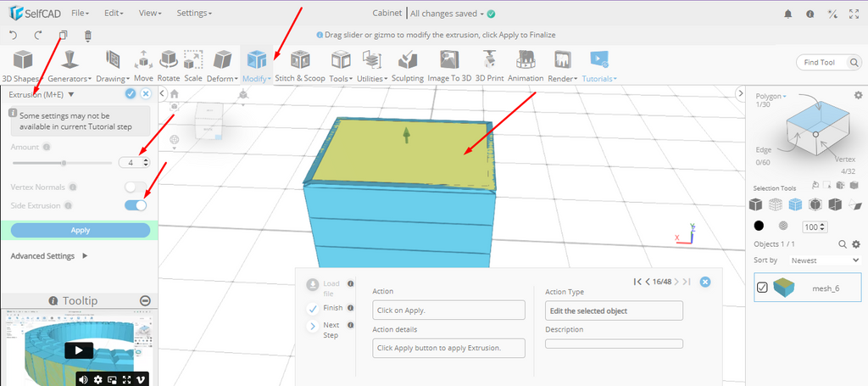Open the Settings menu
868x386 pixels.
[x=194, y=14]
